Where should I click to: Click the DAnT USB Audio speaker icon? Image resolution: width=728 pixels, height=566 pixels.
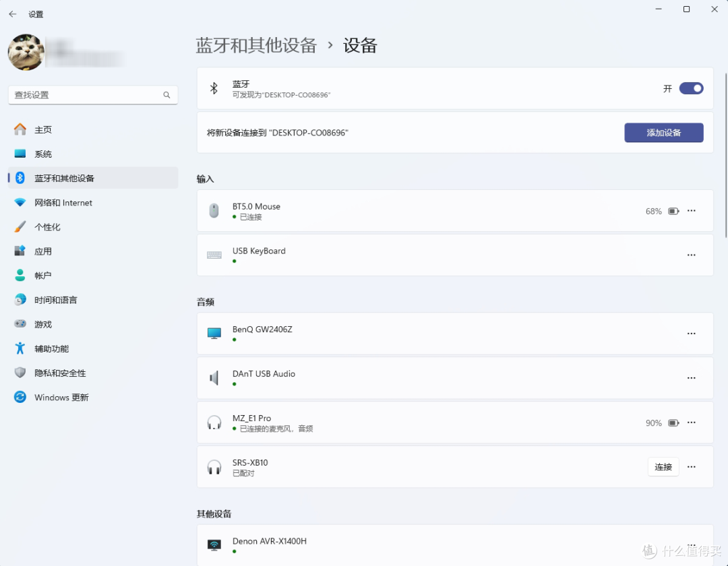(214, 377)
